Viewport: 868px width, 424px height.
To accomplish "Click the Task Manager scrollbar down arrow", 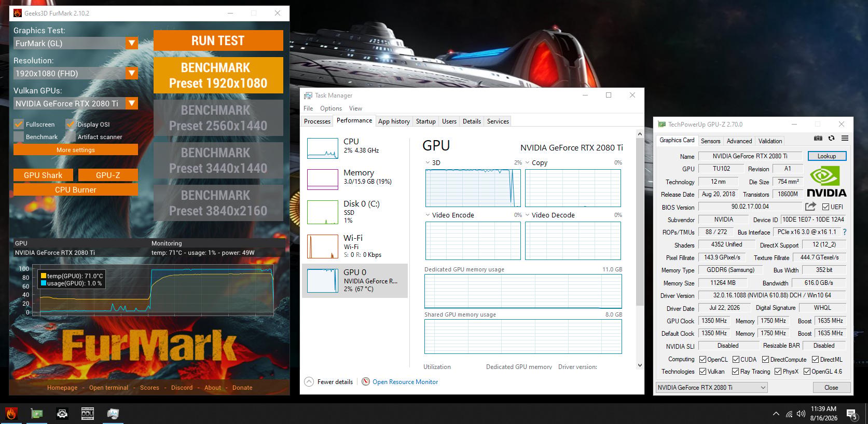I will pos(640,365).
